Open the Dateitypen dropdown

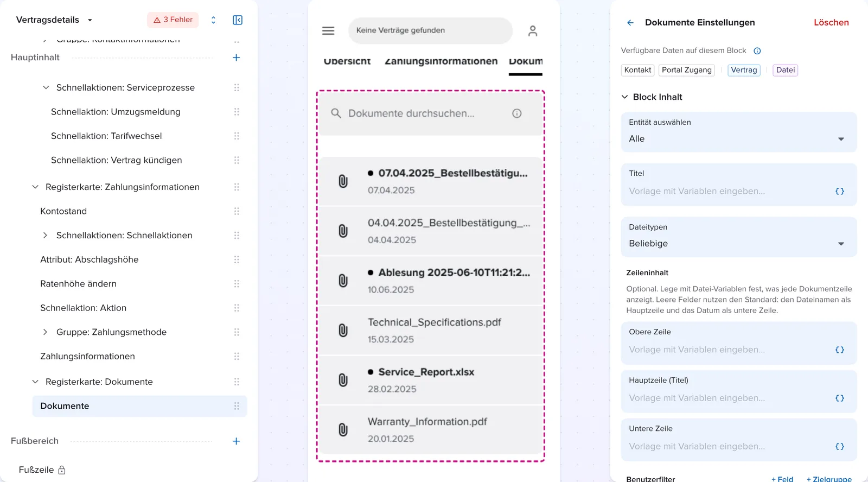click(x=739, y=237)
